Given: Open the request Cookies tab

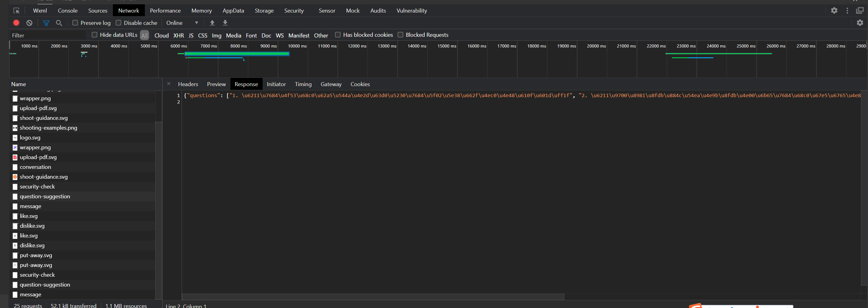Looking at the screenshot, I should 360,84.
